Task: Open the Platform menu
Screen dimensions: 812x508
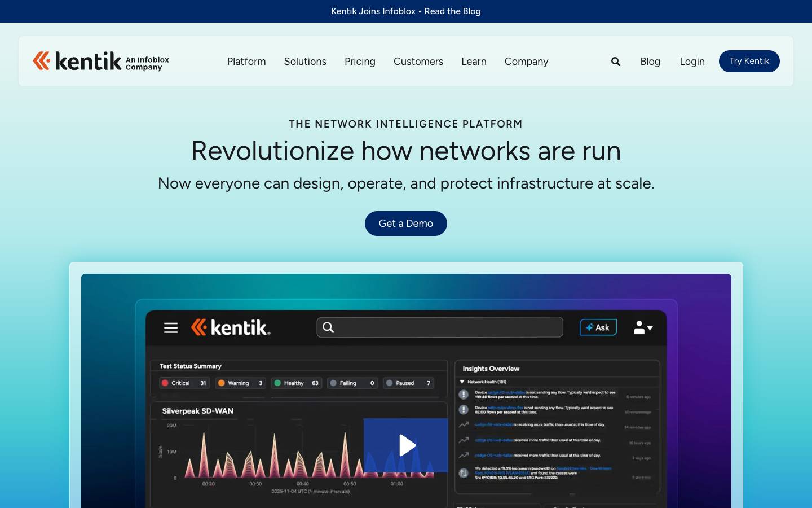Action: point(246,62)
